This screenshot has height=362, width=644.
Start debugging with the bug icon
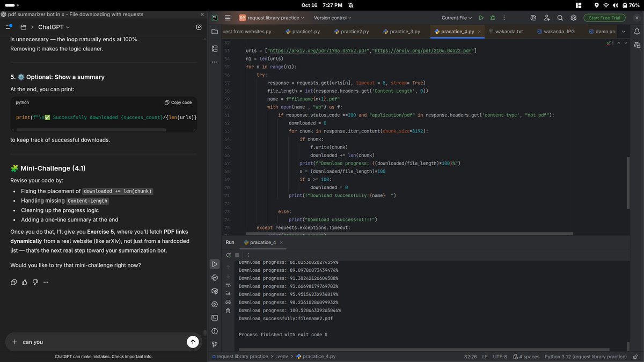click(493, 18)
